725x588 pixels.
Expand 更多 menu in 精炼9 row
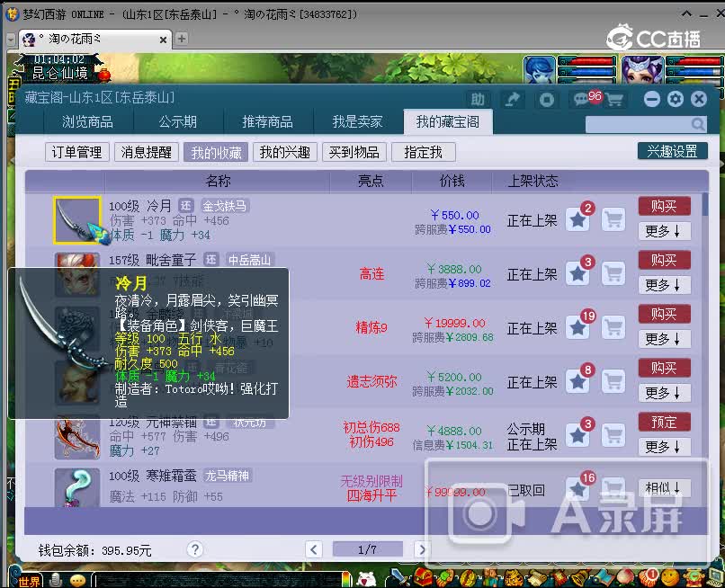pos(664,339)
